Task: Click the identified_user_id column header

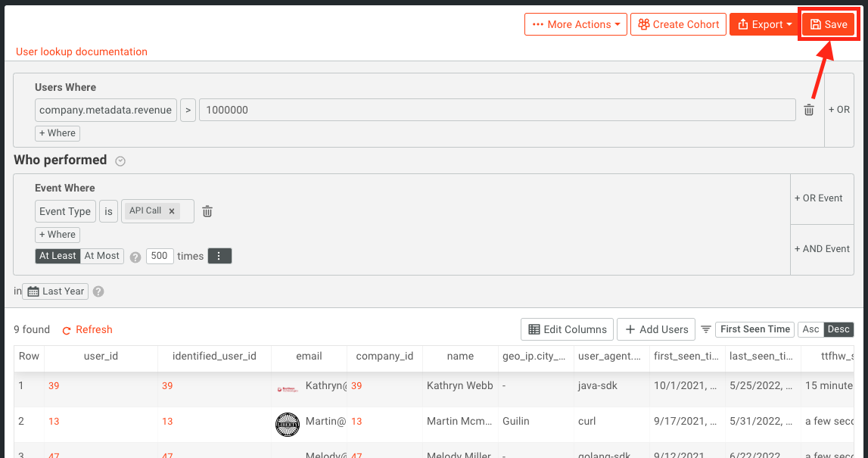Action: [214, 356]
